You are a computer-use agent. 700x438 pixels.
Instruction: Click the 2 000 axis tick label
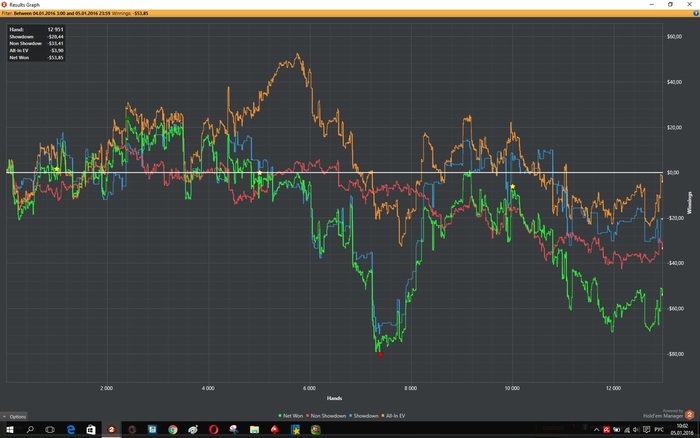point(106,388)
